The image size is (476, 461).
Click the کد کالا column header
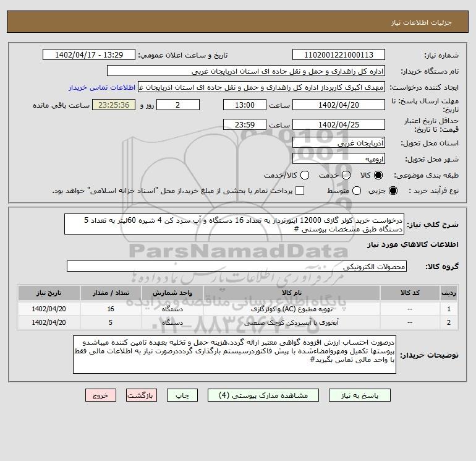click(x=410, y=293)
